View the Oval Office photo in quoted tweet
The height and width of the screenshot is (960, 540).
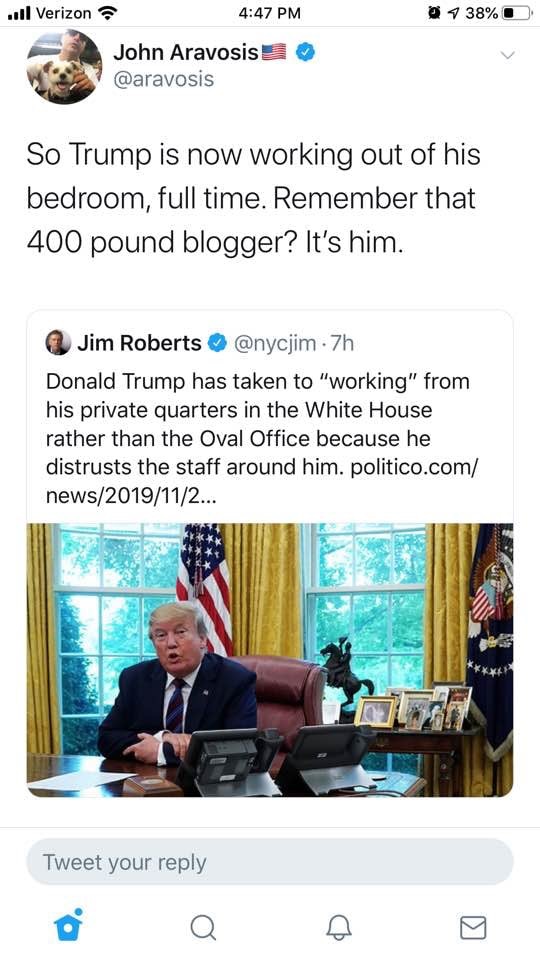(x=270, y=660)
